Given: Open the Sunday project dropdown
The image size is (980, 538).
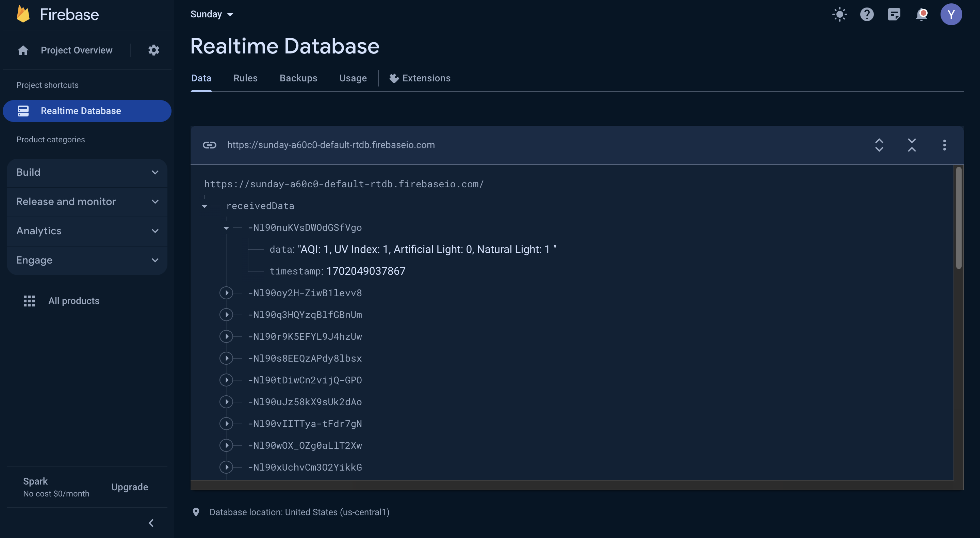Looking at the screenshot, I should [x=212, y=14].
